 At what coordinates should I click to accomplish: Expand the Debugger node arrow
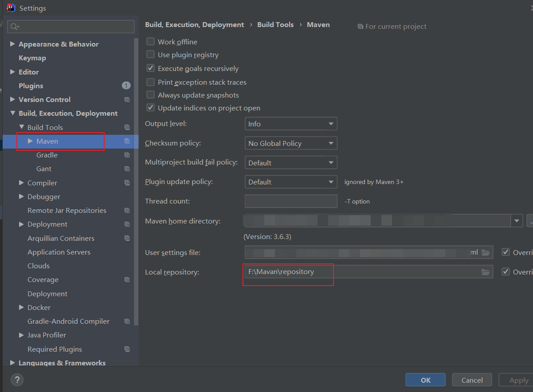click(x=21, y=196)
